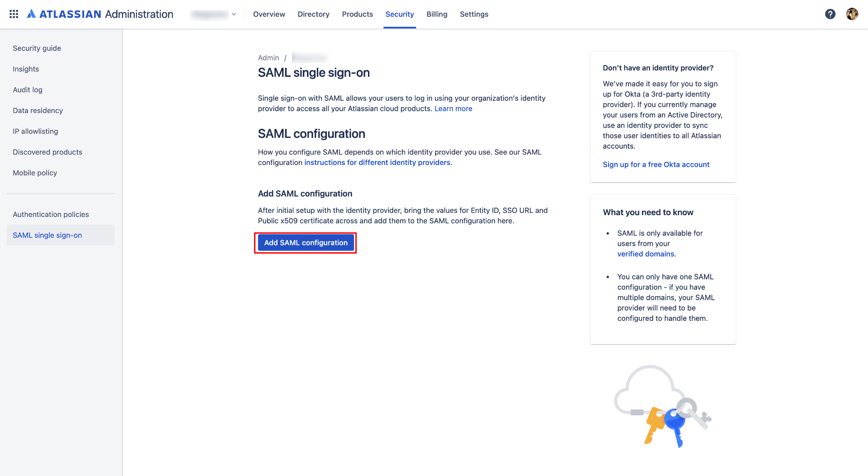Click the SAML configuration heading
This screenshot has height=476, width=868.
coord(311,134)
